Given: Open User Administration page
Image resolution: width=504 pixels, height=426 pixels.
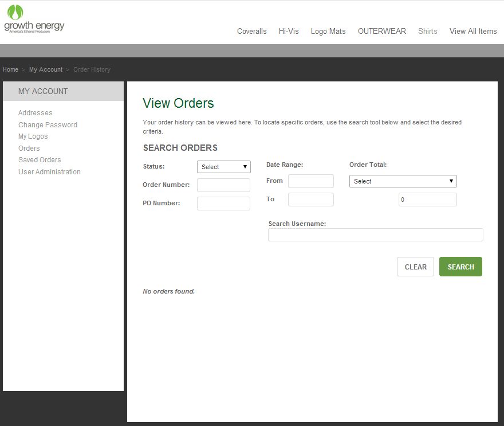Looking at the screenshot, I should tap(49, 172).
